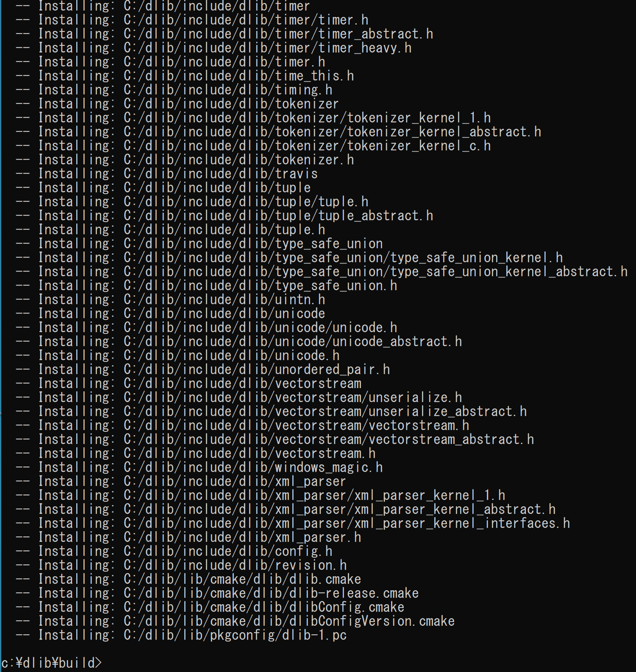Viewport: 636px width, 672px height.
Task: Click the timer_heavy.h output line
Action: [214, 47]
